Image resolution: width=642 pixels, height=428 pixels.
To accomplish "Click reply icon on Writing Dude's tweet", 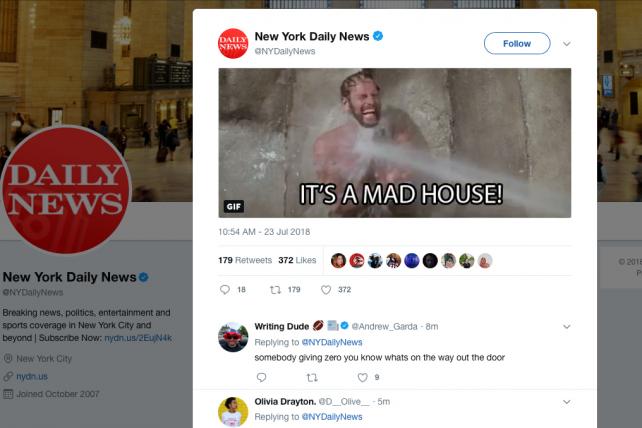I will tap(261, 377).
